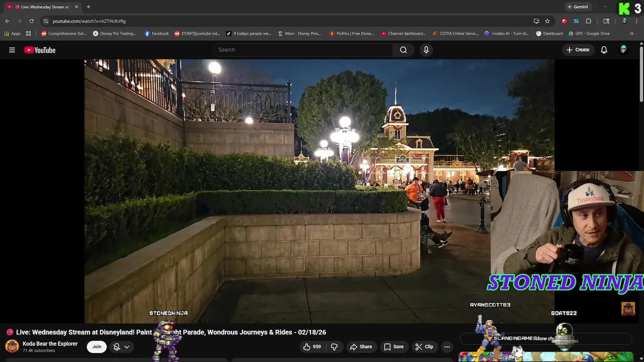Start voice search with the microphone icon
This screenshot has width=644, height=362.
pos(426,50)
